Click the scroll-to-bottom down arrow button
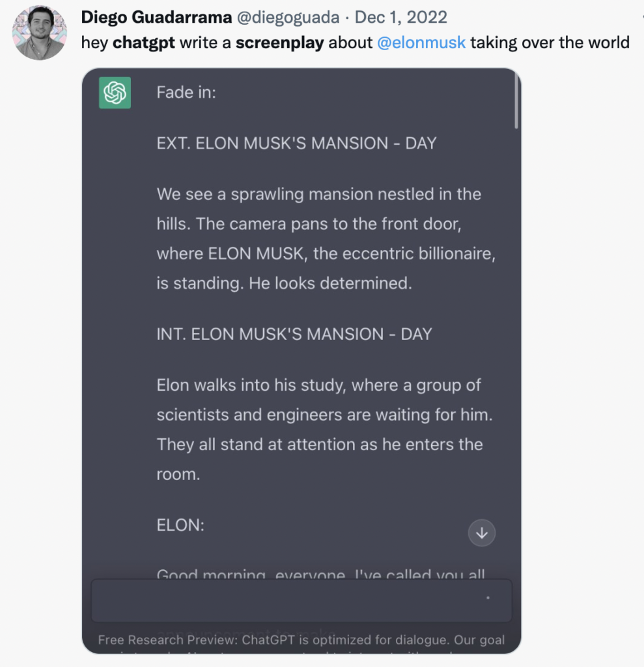The height and width of the screenshot is (667, 644). (481, 533)
